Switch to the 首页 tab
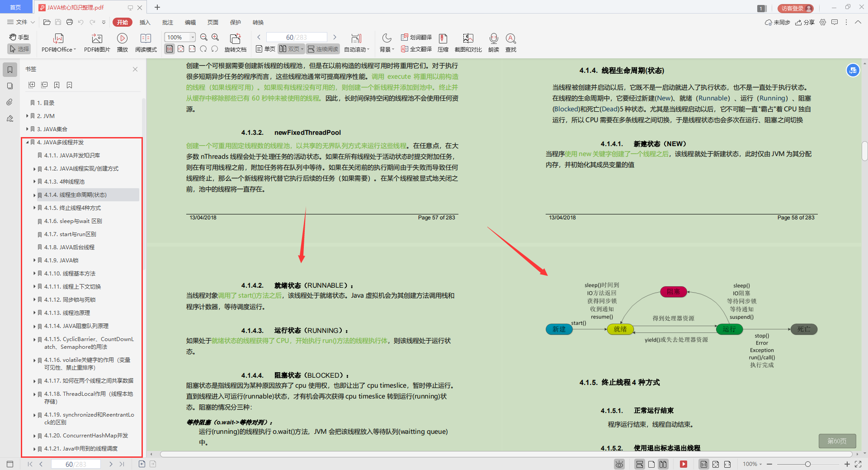 (x=16, y=7)
